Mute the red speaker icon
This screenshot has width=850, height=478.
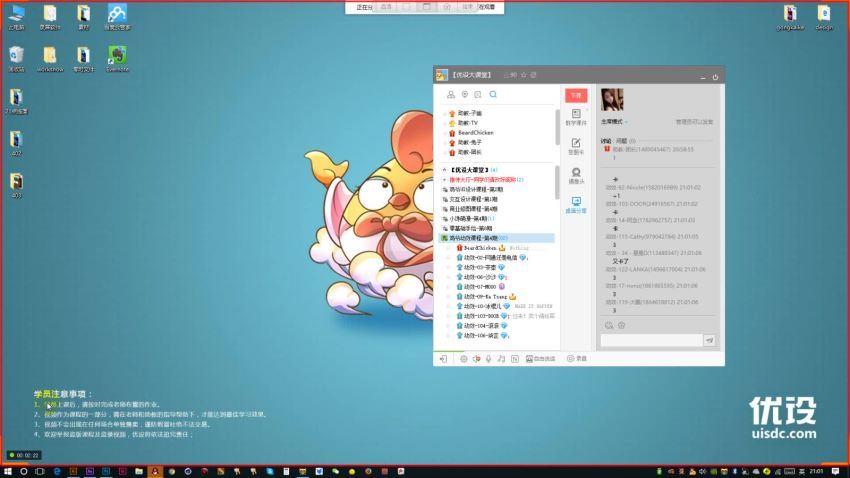pos(476,359)
